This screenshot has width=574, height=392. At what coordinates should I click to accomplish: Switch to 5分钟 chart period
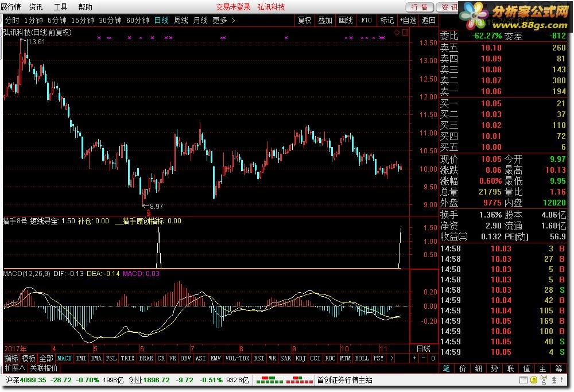pos(57,21)
